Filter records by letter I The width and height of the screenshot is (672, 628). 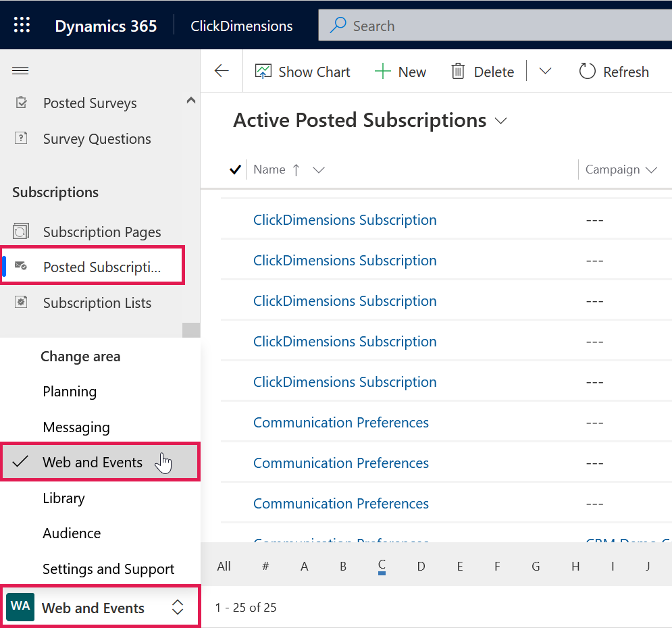613,567
